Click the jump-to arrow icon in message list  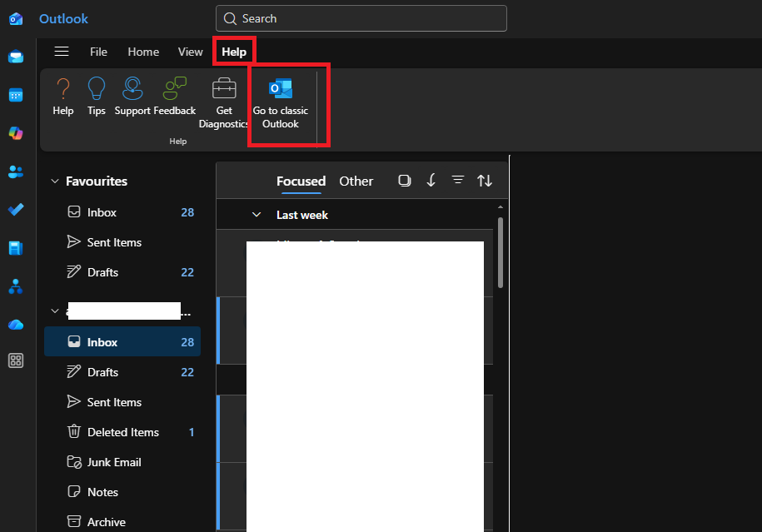[x=431, y=181]
